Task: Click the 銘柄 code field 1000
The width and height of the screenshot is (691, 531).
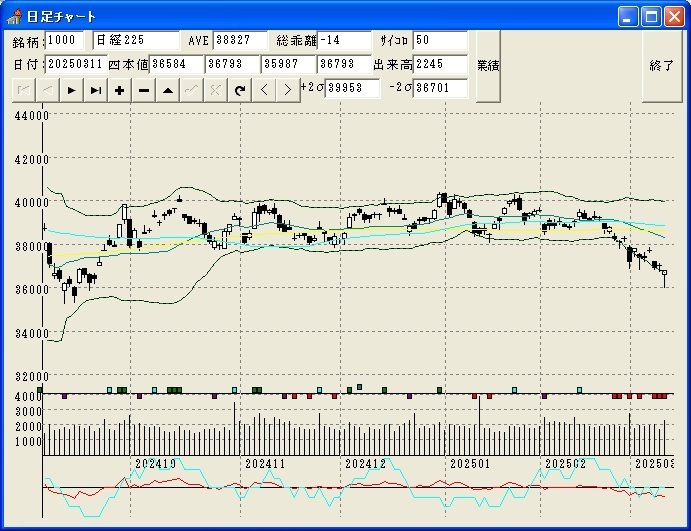Action: tap(67, 40)
